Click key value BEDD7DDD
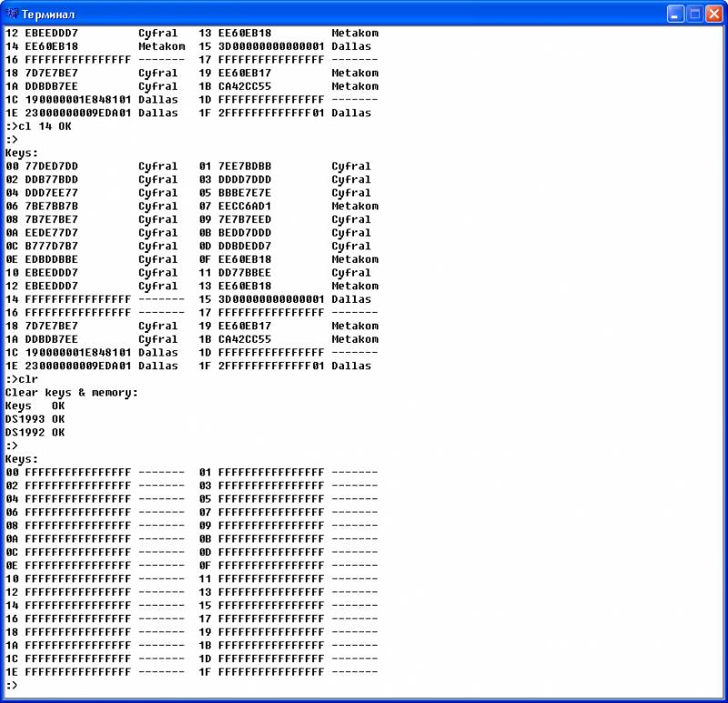 click(x=245, y=233)
